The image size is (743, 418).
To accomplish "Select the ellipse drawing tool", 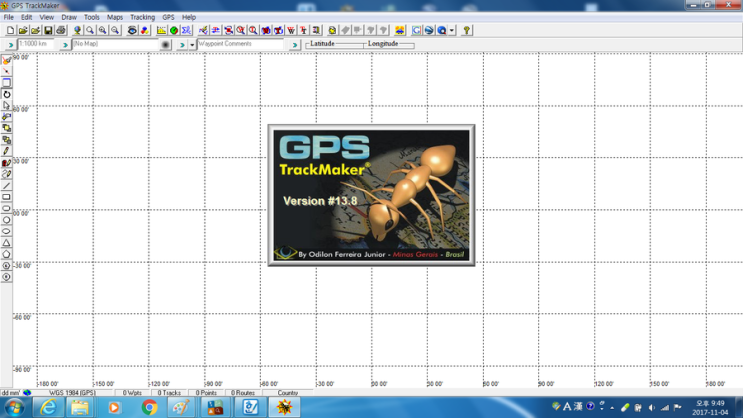I will click(x=6, y=231).
